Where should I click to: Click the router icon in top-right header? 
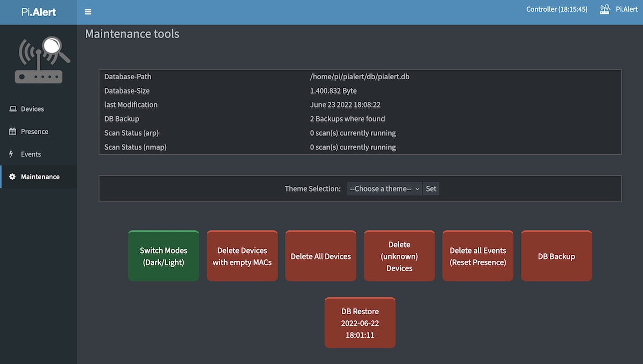(x=605, y=10)
